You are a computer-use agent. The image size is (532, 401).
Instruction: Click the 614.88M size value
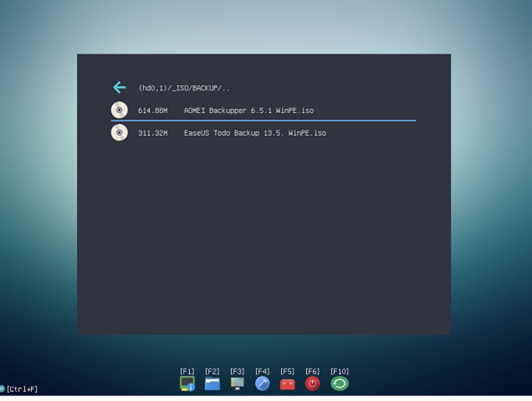(x=153, y=111)
